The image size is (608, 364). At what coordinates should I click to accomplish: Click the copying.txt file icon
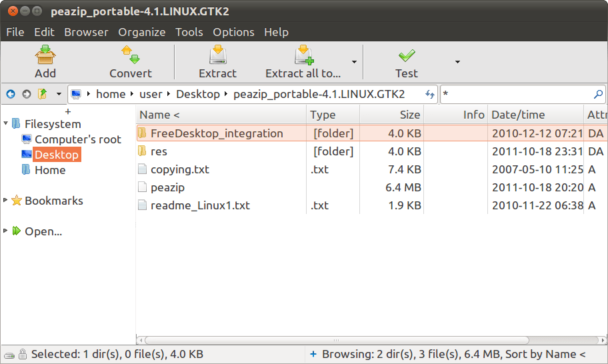pos(142,169)
